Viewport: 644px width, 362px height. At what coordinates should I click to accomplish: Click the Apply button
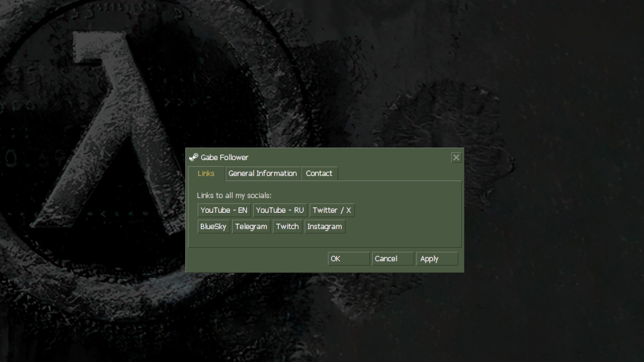[437, 259]
